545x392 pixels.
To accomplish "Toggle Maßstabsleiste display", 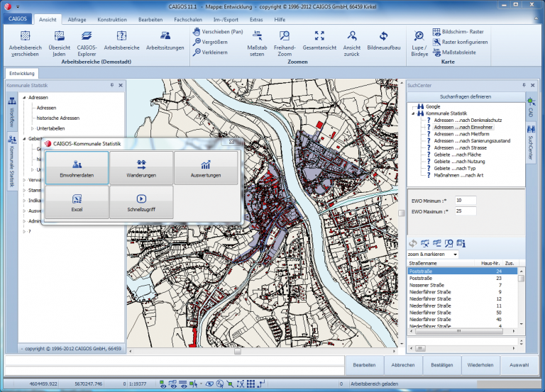I will (x=459, y=52).
